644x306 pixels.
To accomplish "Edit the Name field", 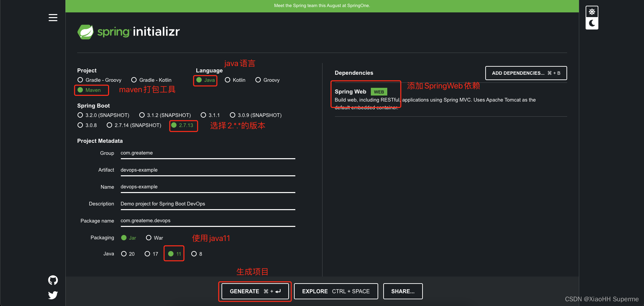I will point(208,187).
